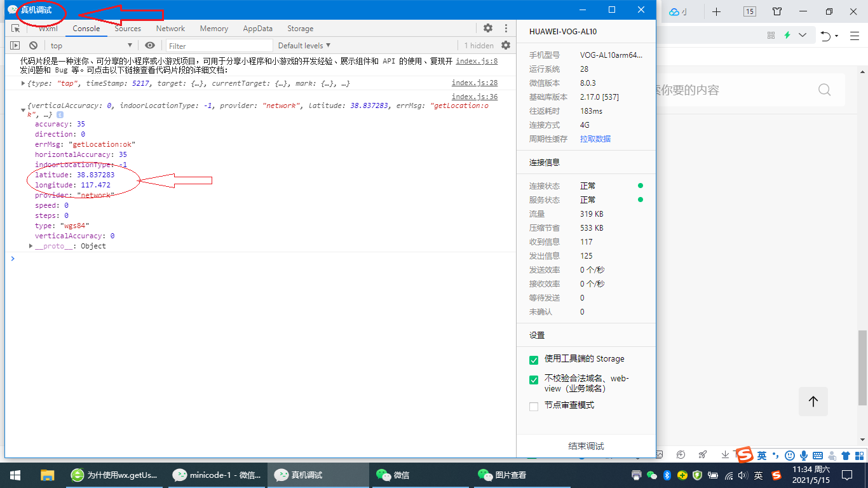Open console settings gear next to hidden count
Image resolution: width=868 pixels, height=488 pixels.
point(506,45)
